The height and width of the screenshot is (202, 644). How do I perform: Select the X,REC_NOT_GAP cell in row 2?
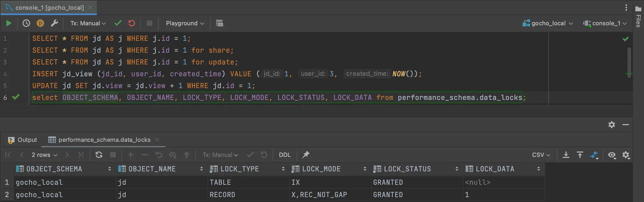[319, 195]
